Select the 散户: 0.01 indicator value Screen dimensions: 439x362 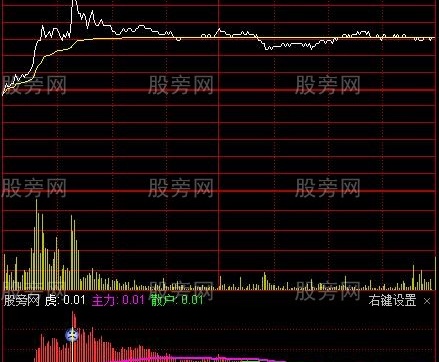[x=176, y=300]
